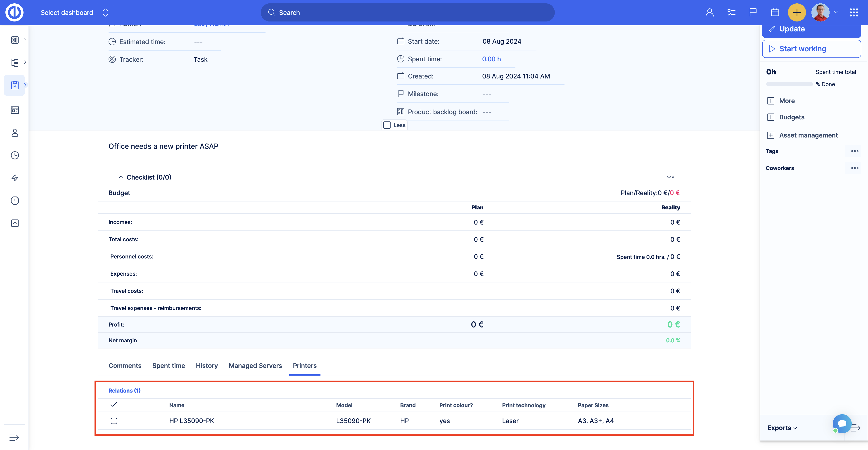The height and width of the screenshot is (450, 868).
Task: Open the 0.00 h spent time link
Action: coord(491,59)
